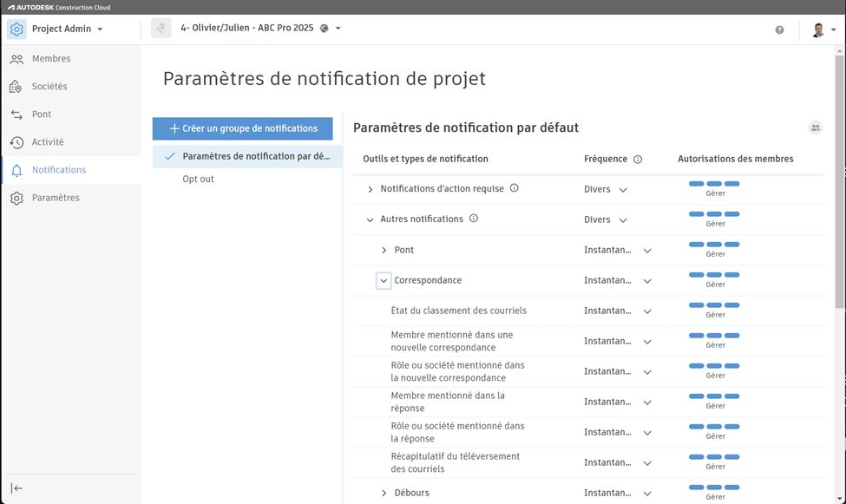846x504 pixels.
Task: Click the member permissions icon above the panel
Action: pyautogui.click(x=815, y=127)
